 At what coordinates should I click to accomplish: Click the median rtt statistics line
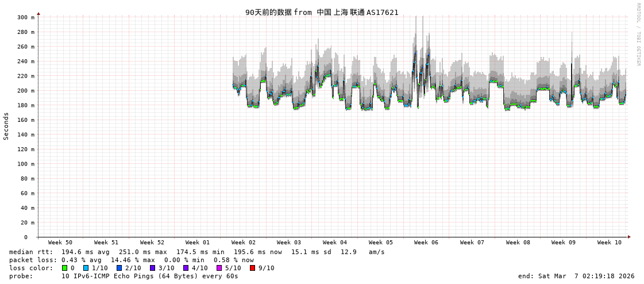coord(197,252)
